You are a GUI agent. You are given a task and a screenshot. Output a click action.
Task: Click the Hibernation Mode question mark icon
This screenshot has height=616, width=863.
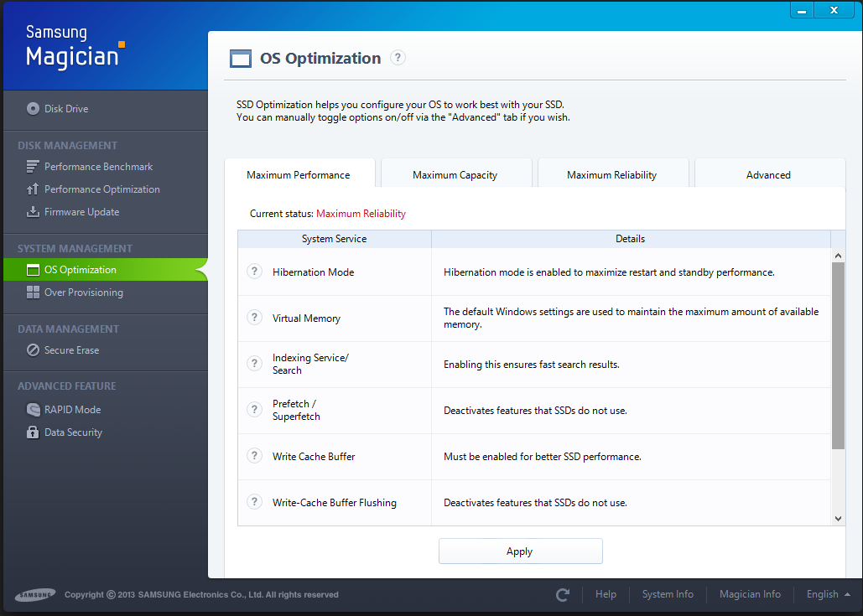pos(255,272)
